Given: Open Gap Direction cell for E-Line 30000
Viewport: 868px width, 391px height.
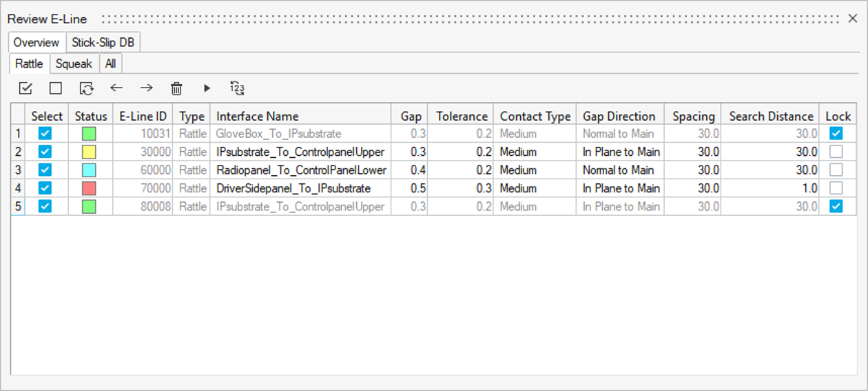Looking at the screenshot, I should pyautogui.click(x=620, y=152).
